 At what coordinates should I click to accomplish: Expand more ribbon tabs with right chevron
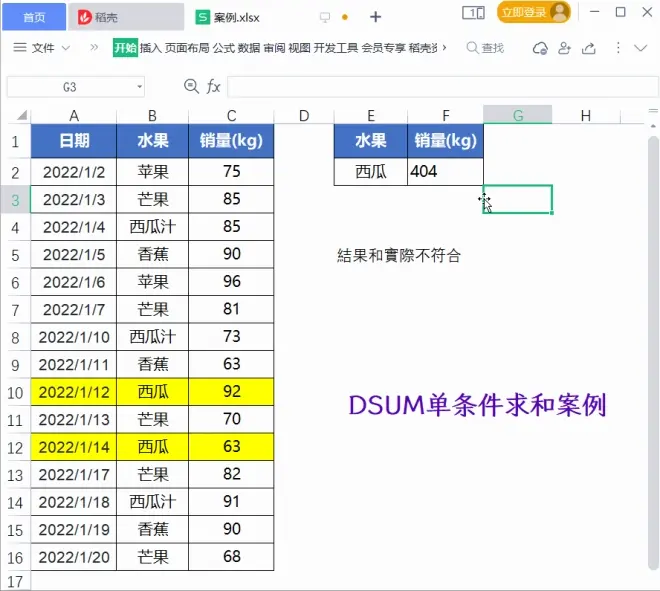pyautogui.click(x=444, y=48)
